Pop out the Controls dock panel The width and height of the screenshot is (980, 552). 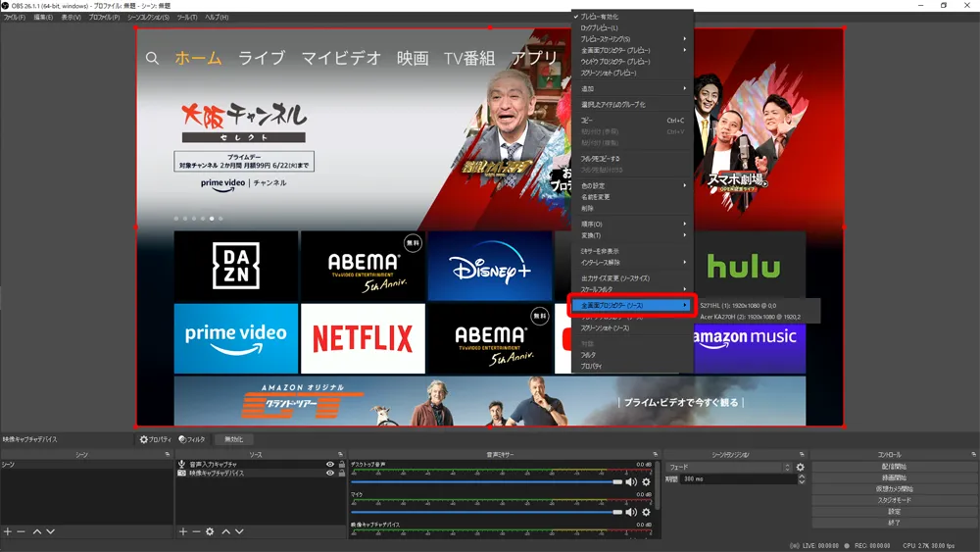click(x=974, y=455)
